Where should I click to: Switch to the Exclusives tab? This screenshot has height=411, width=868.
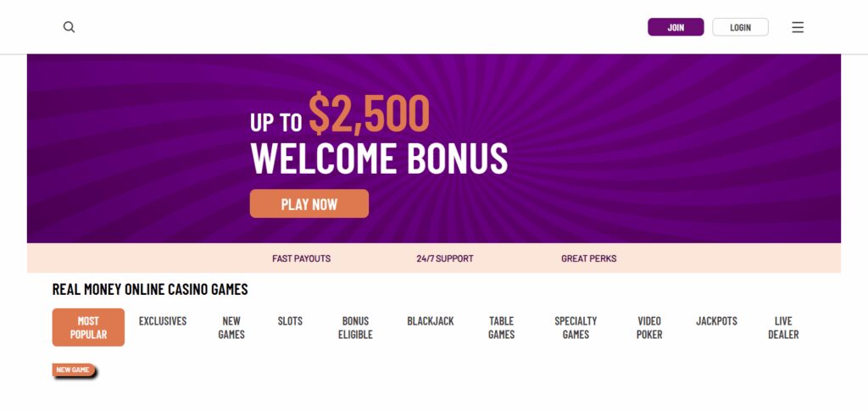163,321
